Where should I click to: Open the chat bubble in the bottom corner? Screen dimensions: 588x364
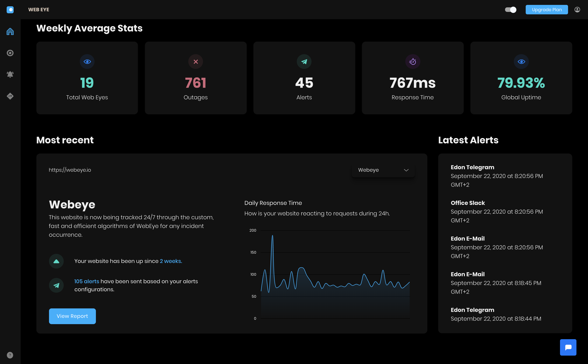point(568,347)
